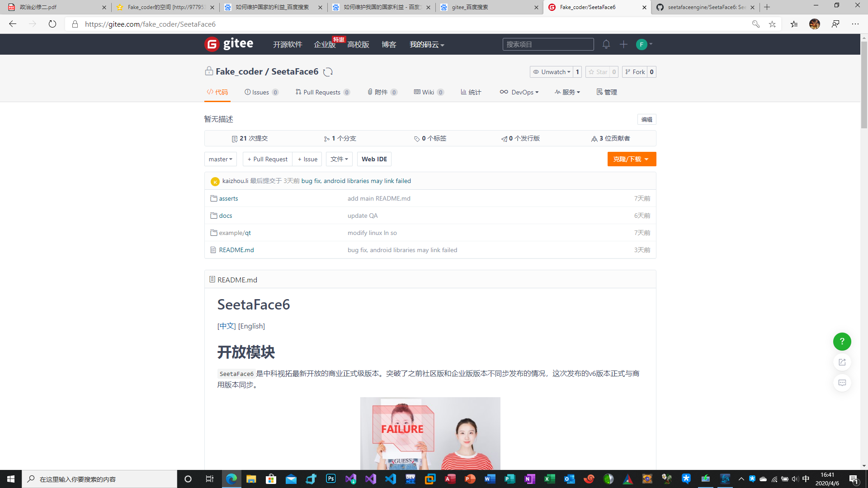This screenshot has height=488, width=868.
Task: Open the docs folder link
Action: 225,216
